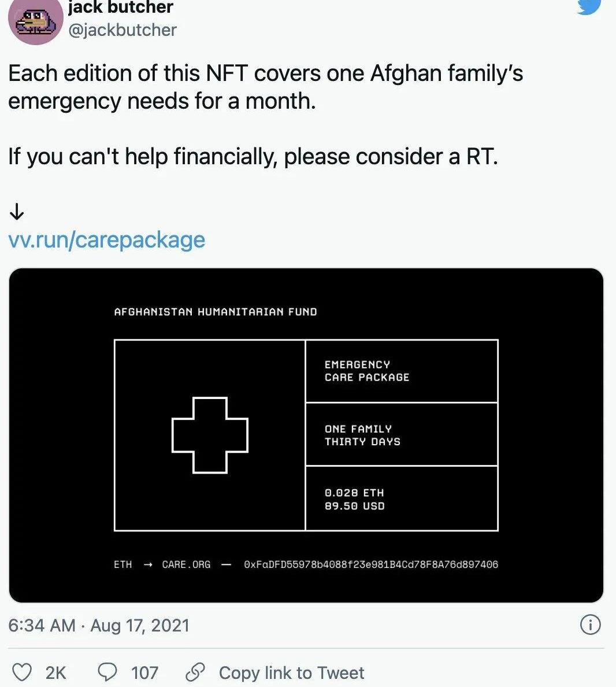Click jack butcher's profile avatar

35,21
